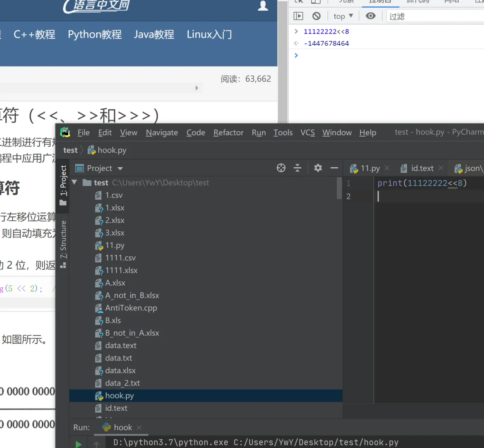Select data.txt in project tree
Screen dimensions: 484x448
[x=206, y=358]
